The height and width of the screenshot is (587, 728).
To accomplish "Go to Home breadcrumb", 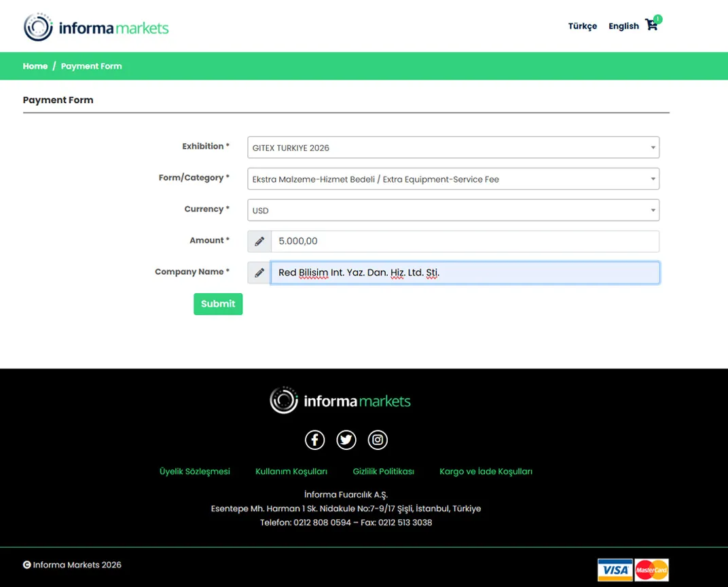I will (x=35, y=66).
